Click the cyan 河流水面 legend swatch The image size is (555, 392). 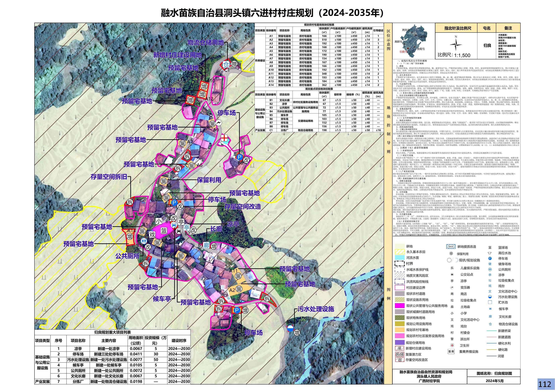(400, 258)
